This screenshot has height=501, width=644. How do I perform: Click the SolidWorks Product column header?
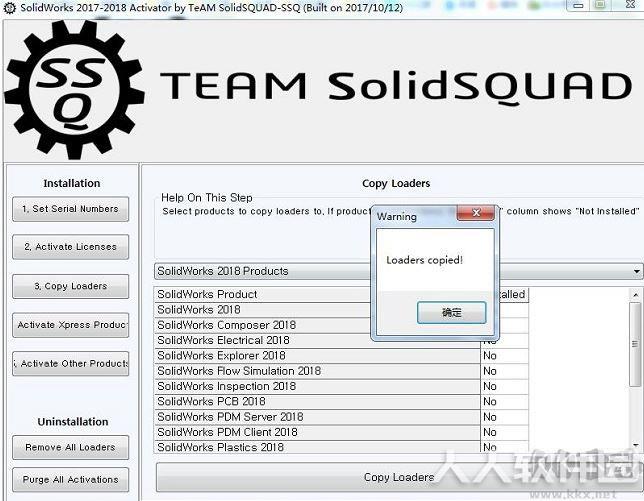(317, 294)
